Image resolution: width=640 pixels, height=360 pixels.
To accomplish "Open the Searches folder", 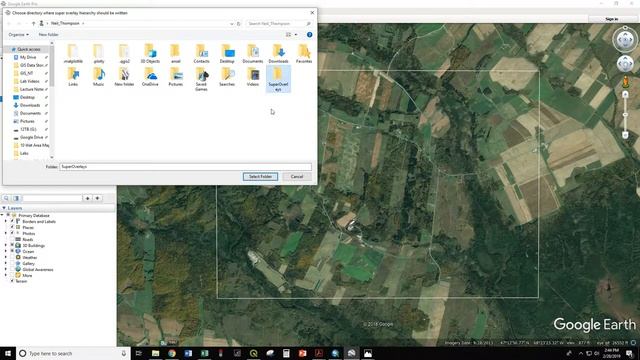I will pyautogui.click(x=227, y=77).
